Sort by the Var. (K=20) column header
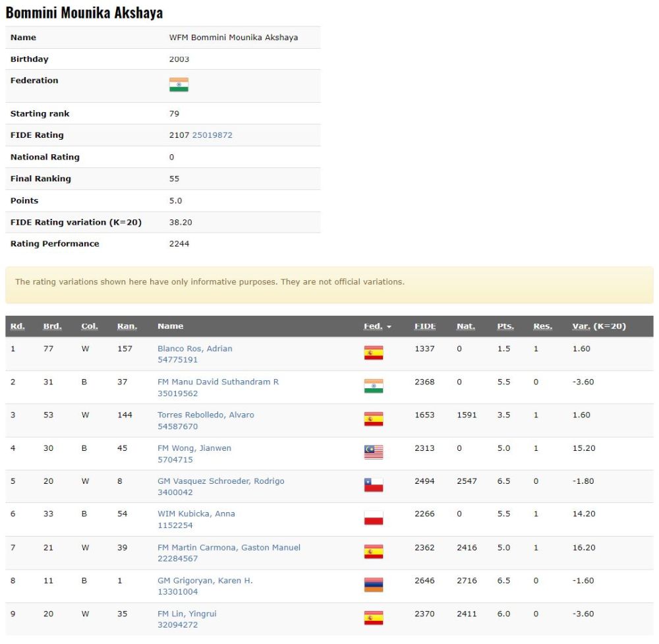The width and height of the screenshot is (659, 644). pos(599,326)
